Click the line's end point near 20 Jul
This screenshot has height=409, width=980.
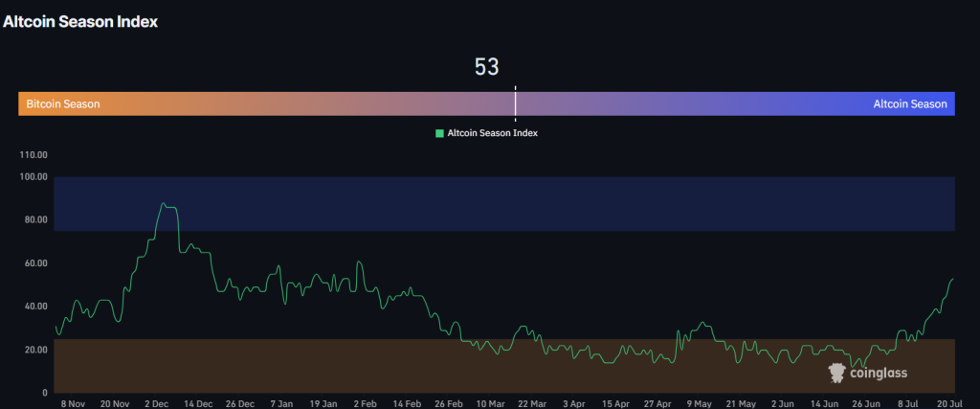[x=953, y=279]
